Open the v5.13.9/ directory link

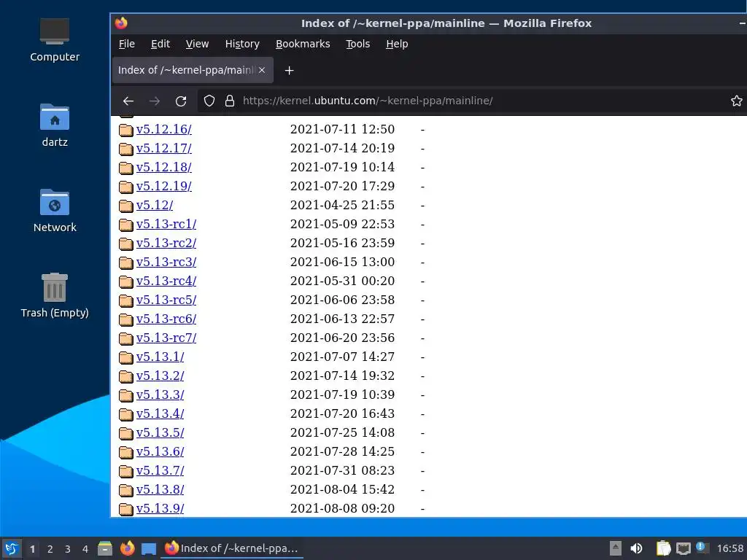pos(160,508)
